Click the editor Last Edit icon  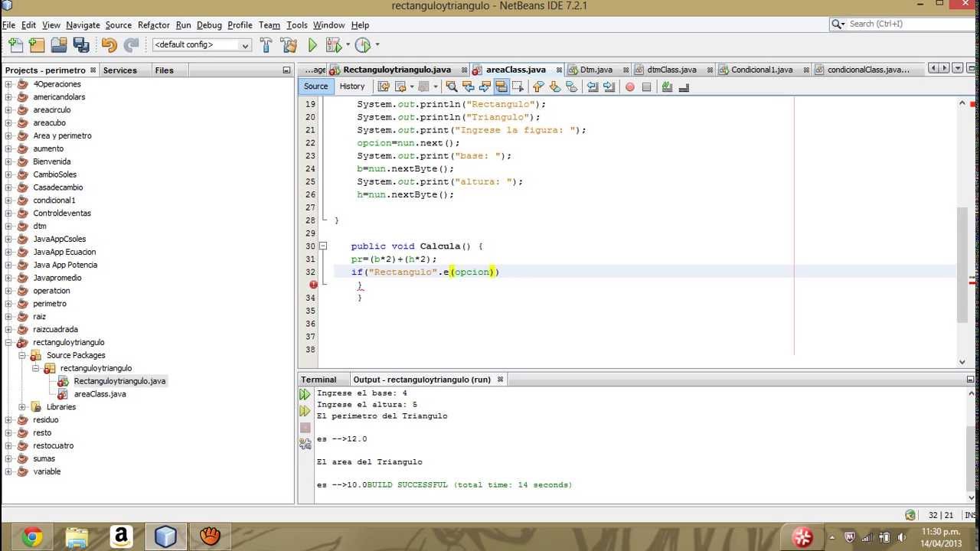pyautogui.click(x=384, y=86)
